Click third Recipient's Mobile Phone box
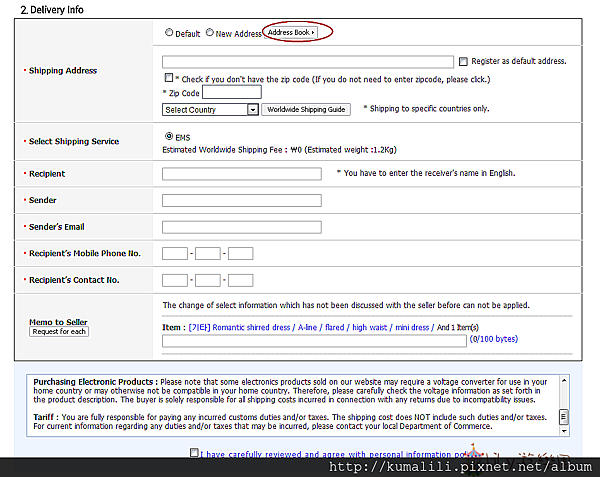 [x=241, y=254]
